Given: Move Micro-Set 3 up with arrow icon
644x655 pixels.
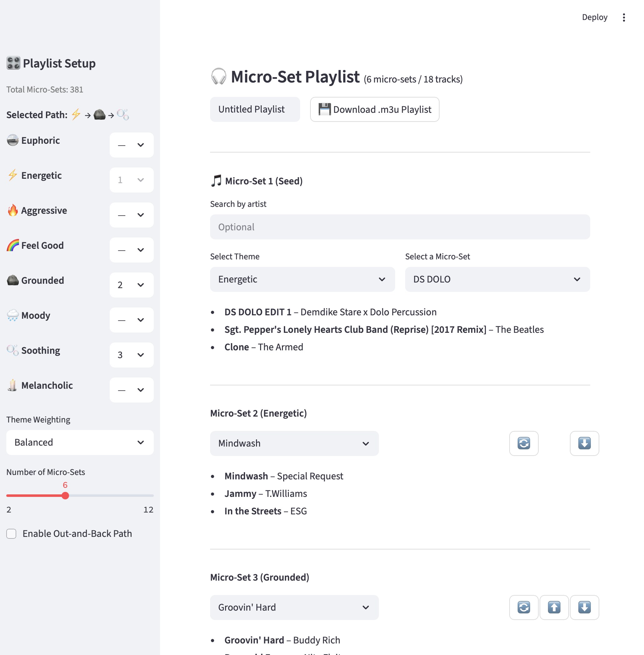Looking at the screenshot, I should 554,607.
